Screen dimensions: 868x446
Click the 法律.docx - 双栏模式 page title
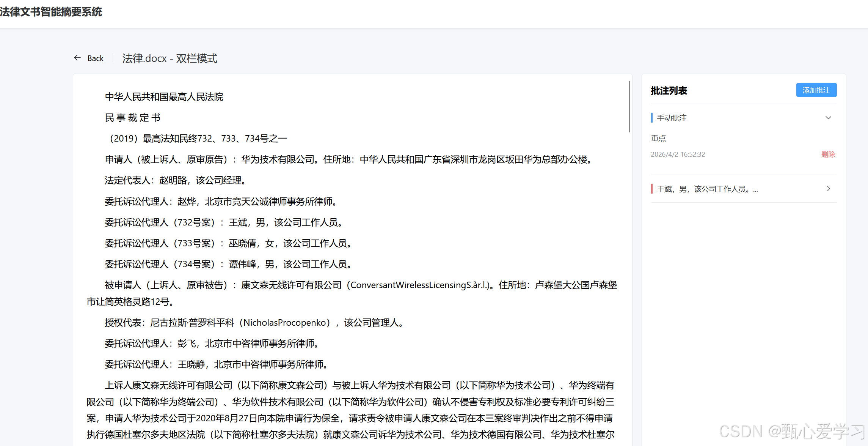[x=170, y=58]
